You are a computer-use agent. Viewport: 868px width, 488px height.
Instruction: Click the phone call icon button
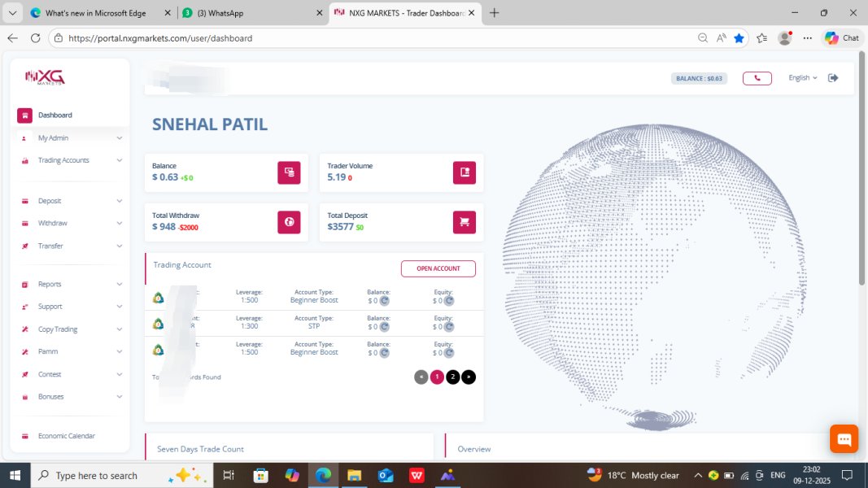click(757, 78)
